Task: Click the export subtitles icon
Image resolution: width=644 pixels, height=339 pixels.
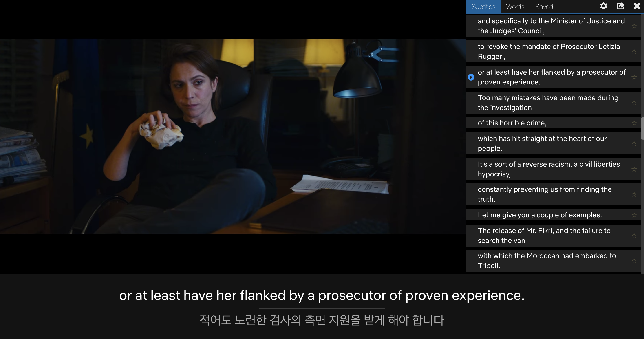Action: [x=620, y=6]
